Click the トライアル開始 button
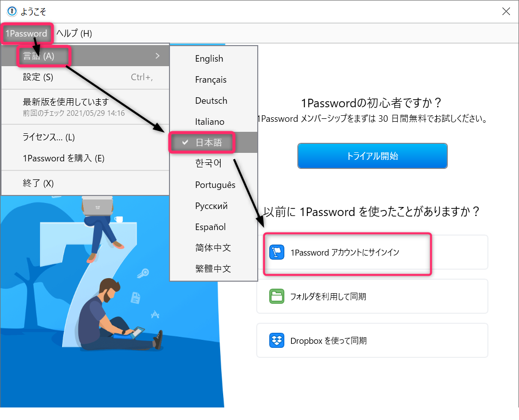The height and width of the screenshot is (420, 519). click(373, 156)
